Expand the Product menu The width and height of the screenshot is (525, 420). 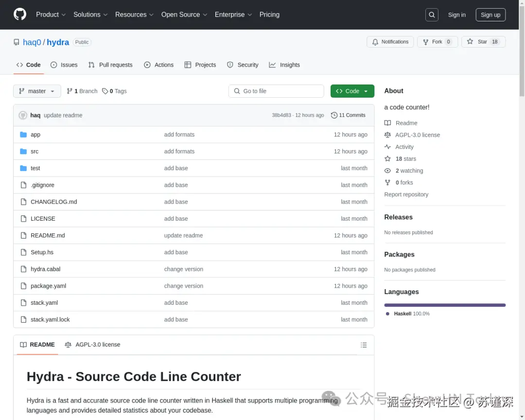tap(51, 15)
